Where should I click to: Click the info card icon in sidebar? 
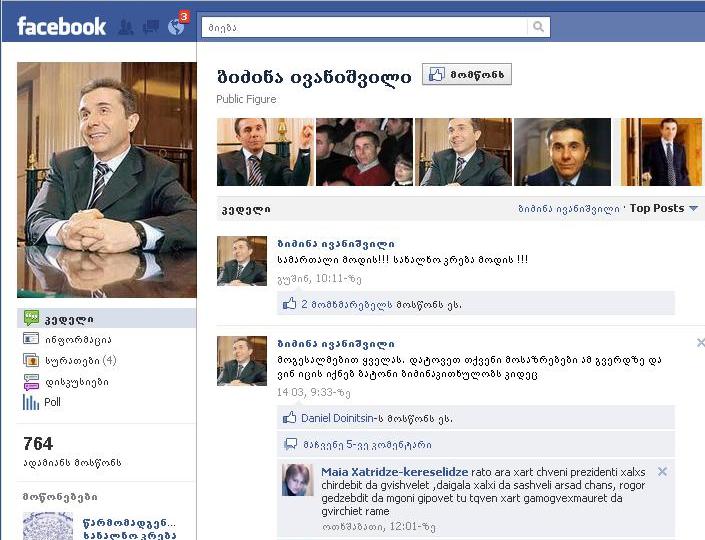[31, 339]
